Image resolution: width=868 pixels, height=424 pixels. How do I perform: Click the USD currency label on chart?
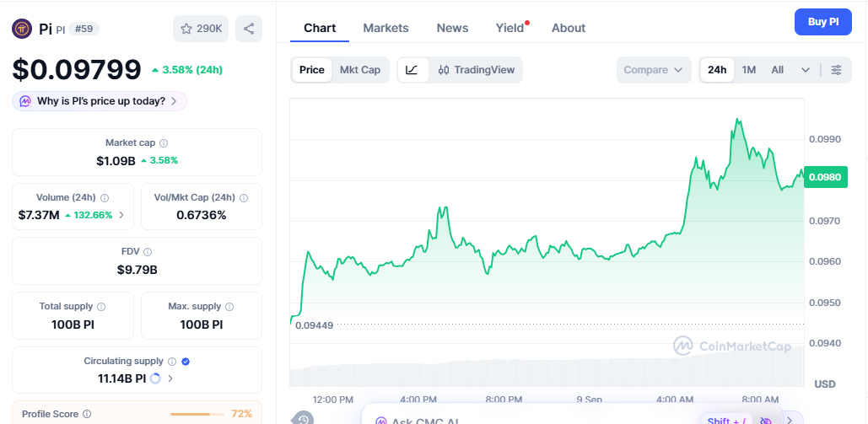[825, 384]
